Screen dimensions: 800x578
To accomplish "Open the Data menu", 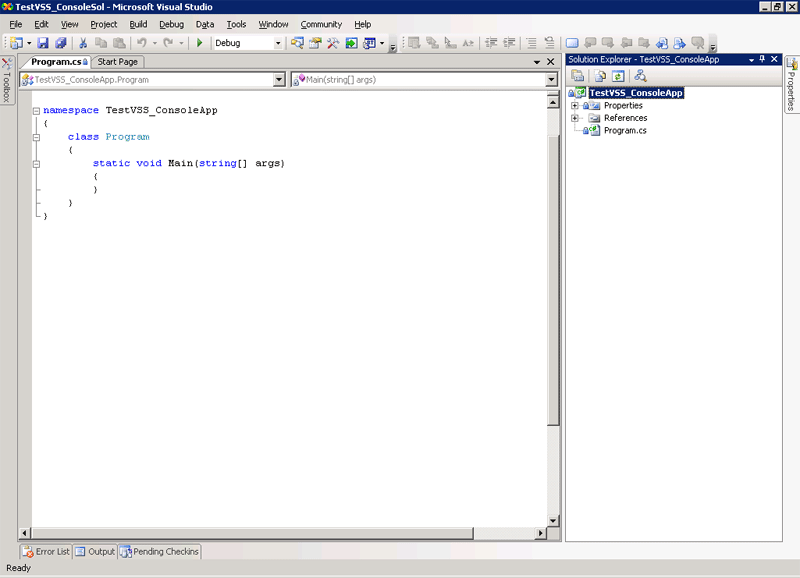I will [x=205, y=24].
